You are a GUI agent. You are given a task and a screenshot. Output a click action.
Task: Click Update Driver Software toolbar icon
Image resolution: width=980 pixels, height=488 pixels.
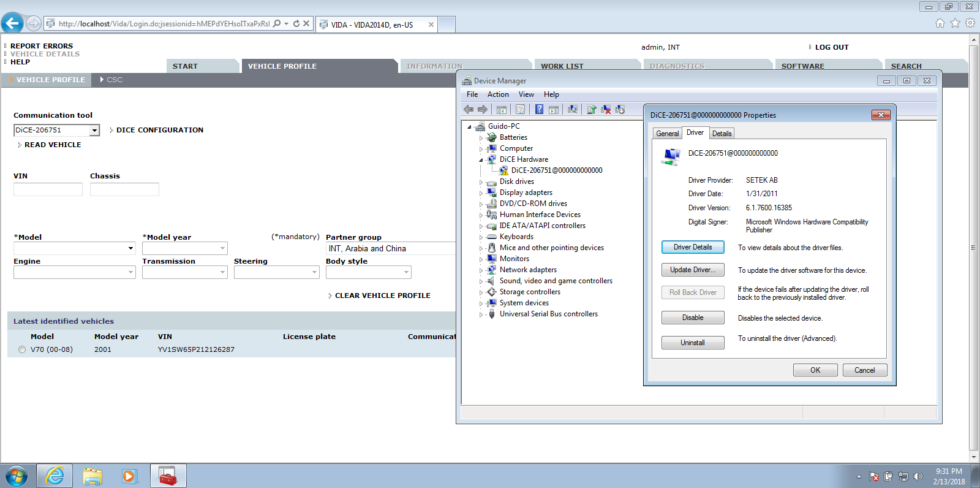pos(592,109)
